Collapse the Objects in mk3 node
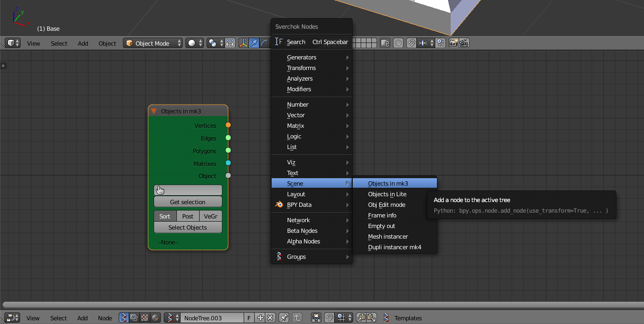The width and height of the screenshot is (644, 324). tap(154, 111)
